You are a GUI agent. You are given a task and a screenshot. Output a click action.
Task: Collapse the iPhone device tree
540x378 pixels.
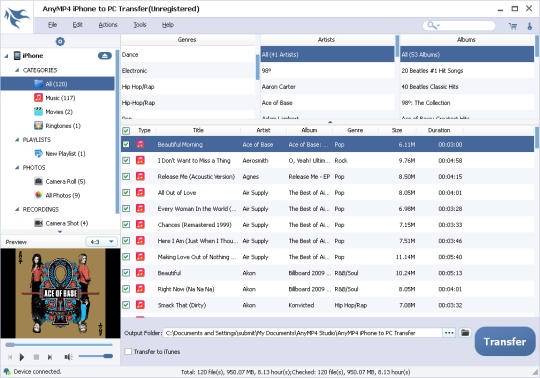coord(7,56)
